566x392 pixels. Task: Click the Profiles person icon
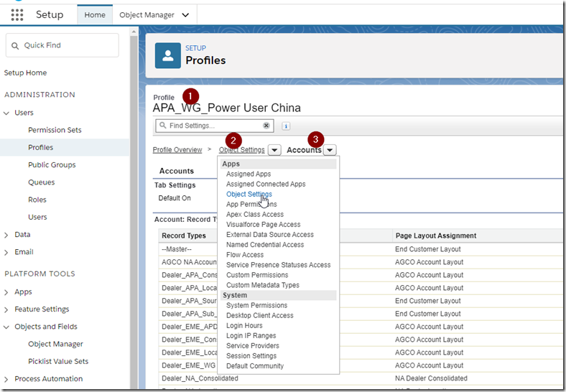[168, 55]
